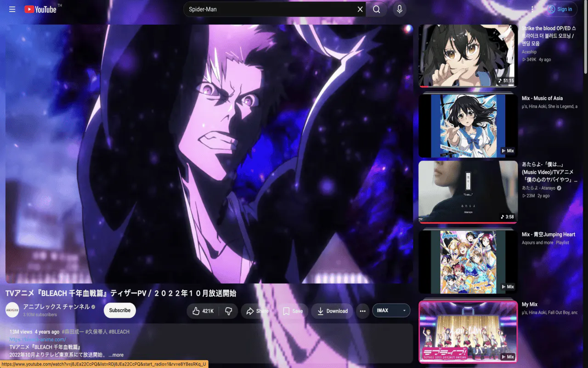Open the Aniplex channel avatar
The height and width of the screenshot is (368, 588).
coord(12,310)
